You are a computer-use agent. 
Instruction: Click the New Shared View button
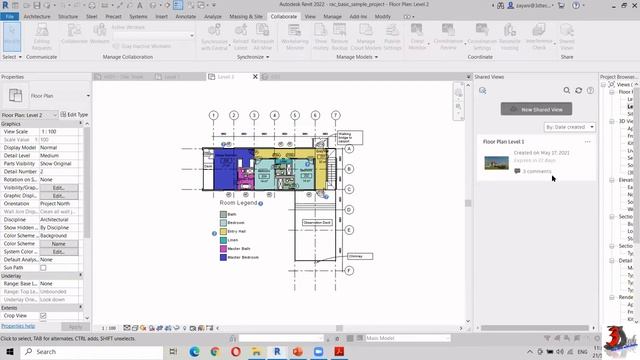point(536,109)
